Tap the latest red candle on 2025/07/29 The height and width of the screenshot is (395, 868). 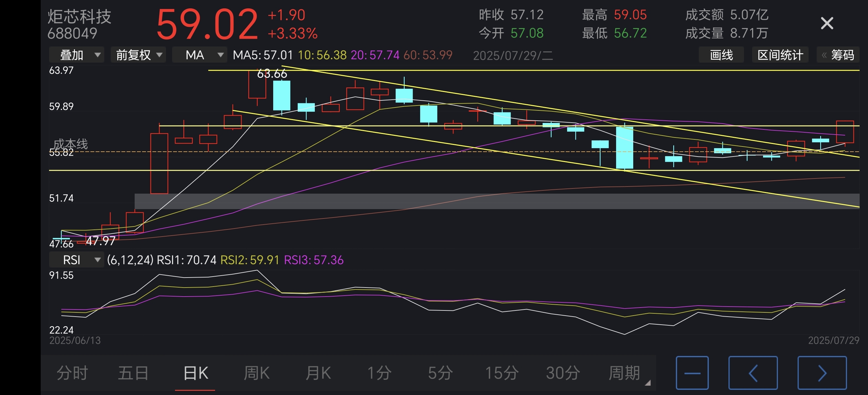[x=845, y=132]
